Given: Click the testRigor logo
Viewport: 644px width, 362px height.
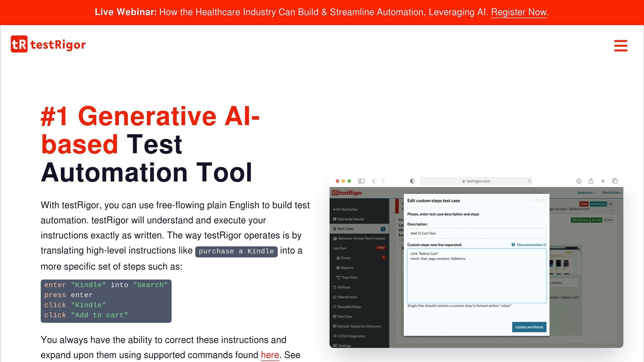Looking at the screenshot, I should point(48,44).
